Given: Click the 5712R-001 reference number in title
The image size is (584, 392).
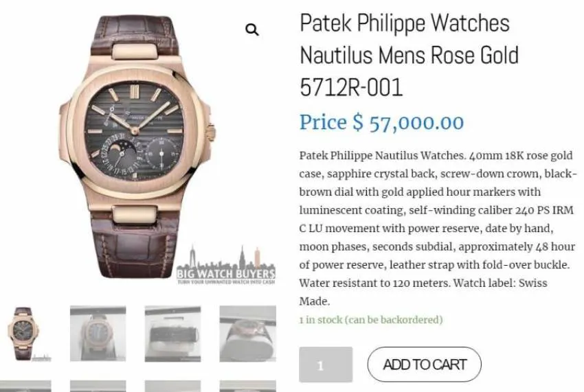Looking at the screenshot, I should [351, 87].
